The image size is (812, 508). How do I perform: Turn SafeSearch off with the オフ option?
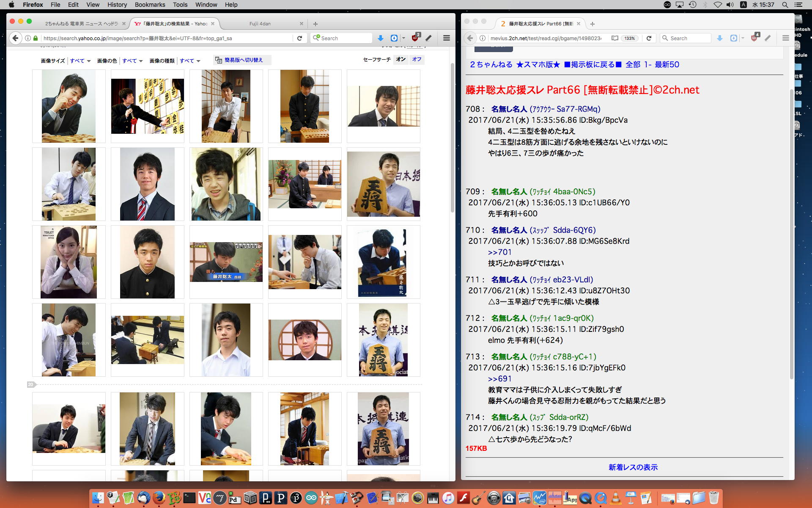pyautogui.click(x=417, y=59)
